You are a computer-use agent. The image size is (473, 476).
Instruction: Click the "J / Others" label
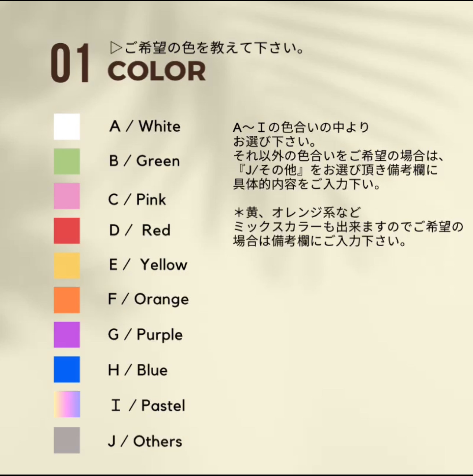[x=145, y=441]
